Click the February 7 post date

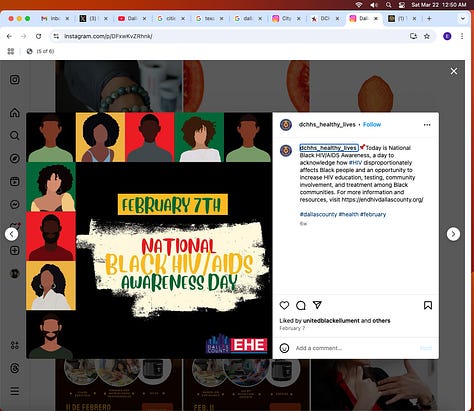[292, 328]
